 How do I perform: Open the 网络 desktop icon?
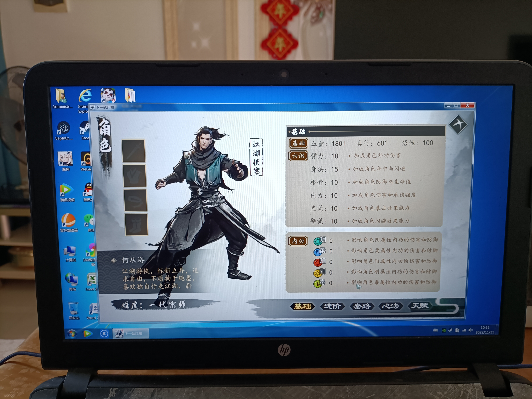tap(72, 282)
